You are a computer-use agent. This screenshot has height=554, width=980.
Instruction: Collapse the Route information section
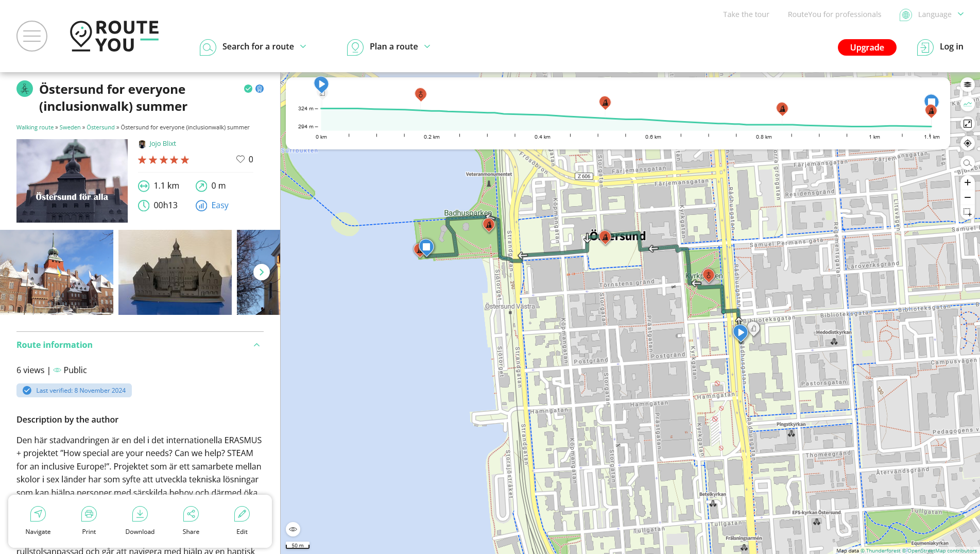[x=256, y=345]
